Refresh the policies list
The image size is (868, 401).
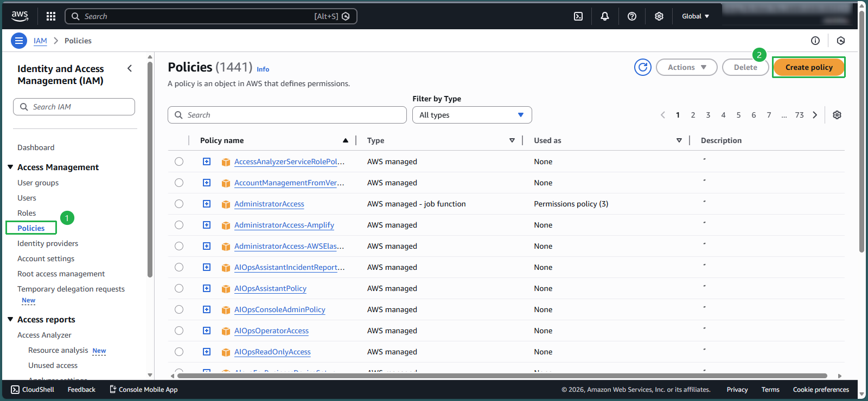[643, 67]
